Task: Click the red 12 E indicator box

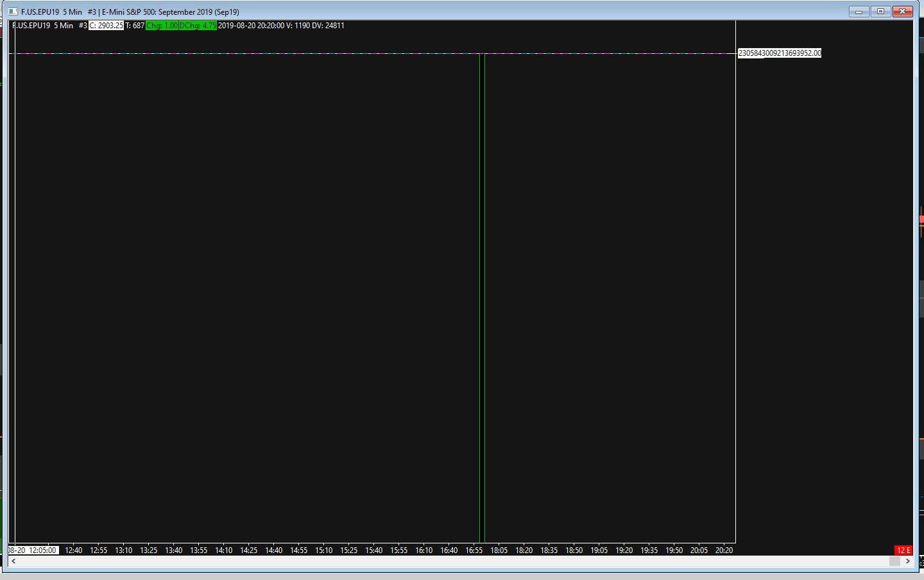Action: tap(903, 550)
